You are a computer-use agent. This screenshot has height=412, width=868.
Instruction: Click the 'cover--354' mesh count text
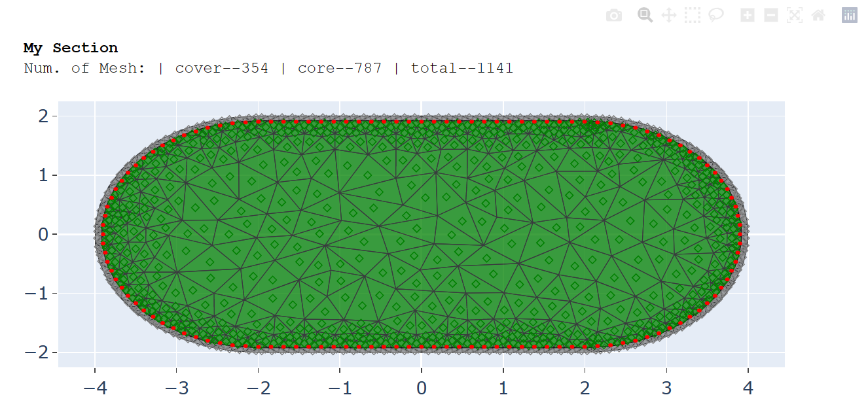[221, 68]
